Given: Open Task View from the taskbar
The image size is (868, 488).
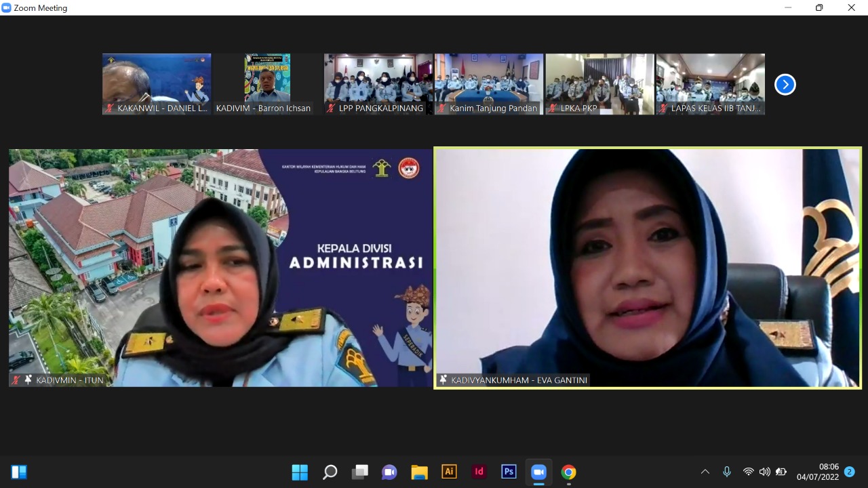Looking at the screenshot, I should [x=359, y=472].
